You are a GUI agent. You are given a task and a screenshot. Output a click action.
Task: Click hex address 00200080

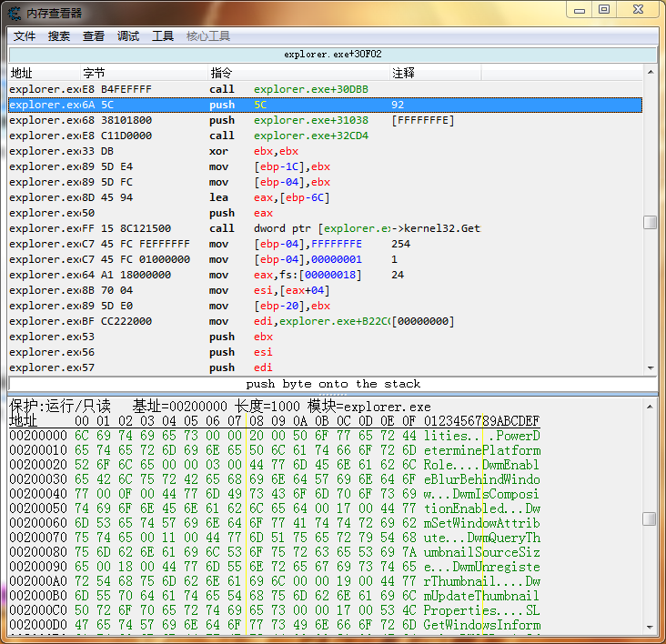tap(38, 552)
